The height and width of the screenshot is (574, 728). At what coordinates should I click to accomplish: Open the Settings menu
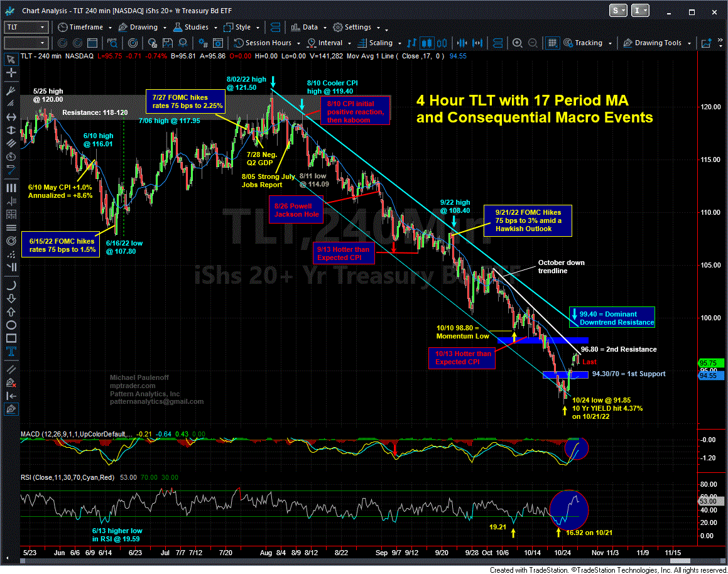tap(352, 28)
